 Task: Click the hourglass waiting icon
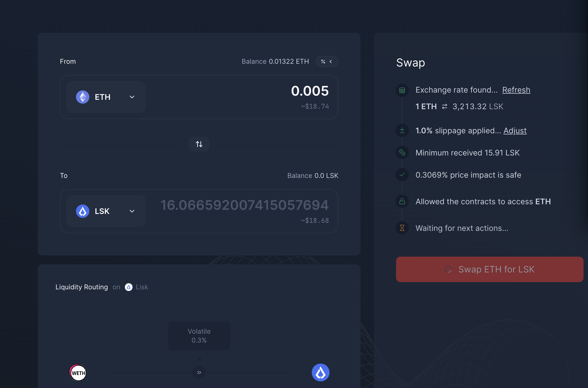(x=402, y=228)
